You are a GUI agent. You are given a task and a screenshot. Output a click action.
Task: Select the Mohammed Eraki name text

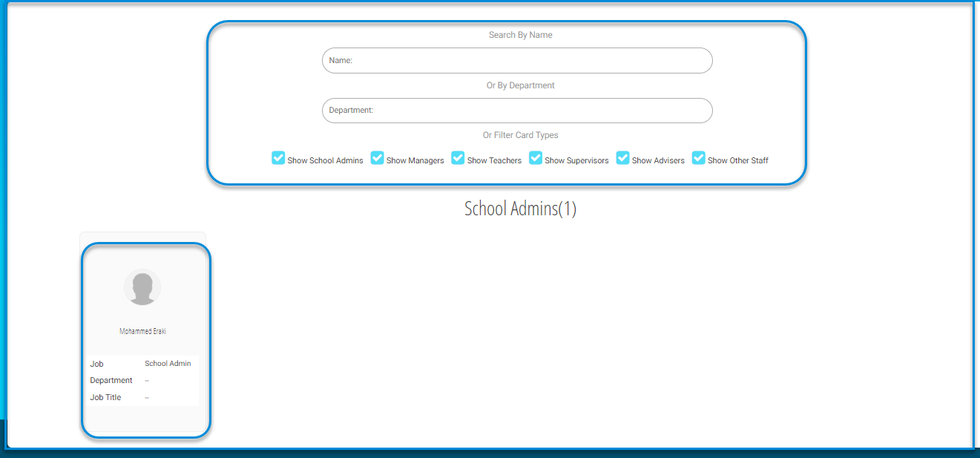click(x=142, y=332)
